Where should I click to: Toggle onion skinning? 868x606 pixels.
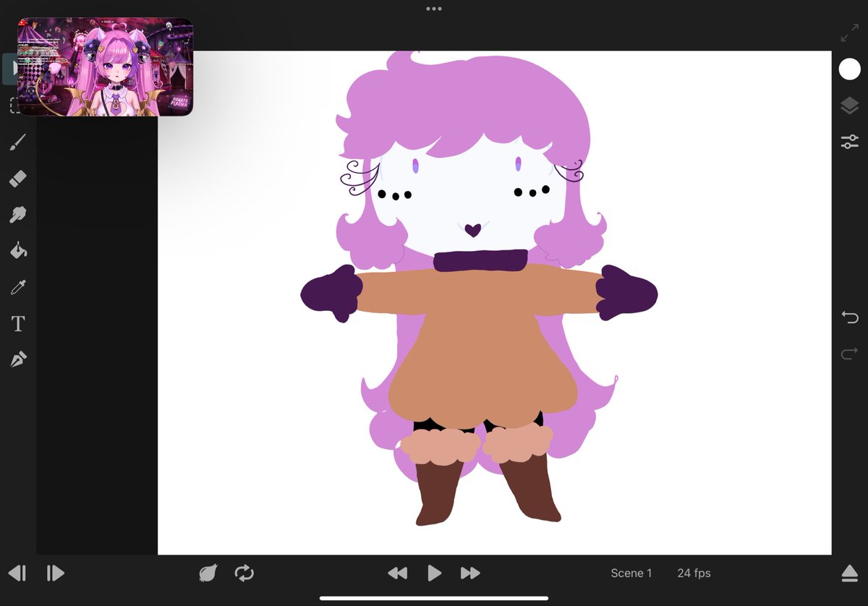pyautogui.click(x=208, y=573)
